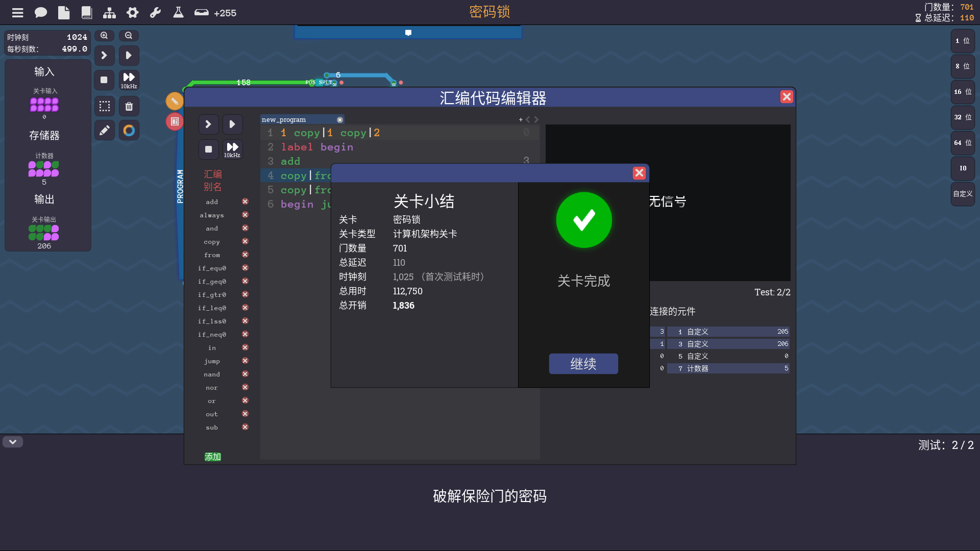The image size is (980, 551).
Task: Open the component hierarchy tree icon
Action: click(109, 13)
